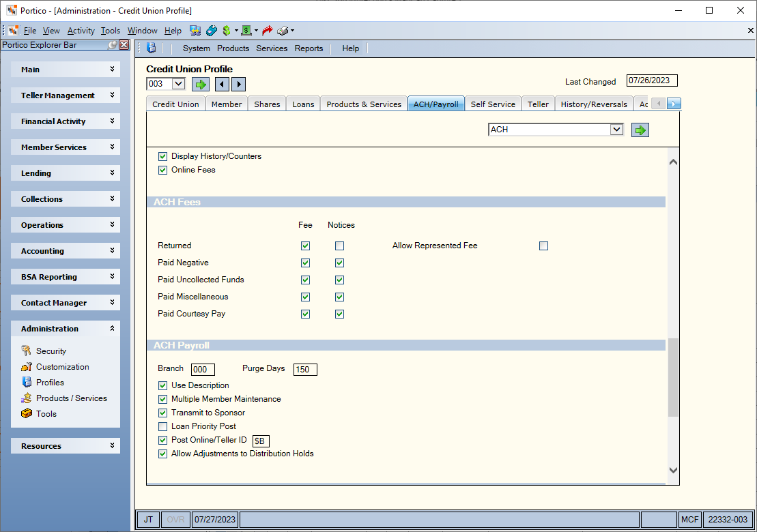
Task: Open the 003 credit union dropdown
Action: click(178, 83)
